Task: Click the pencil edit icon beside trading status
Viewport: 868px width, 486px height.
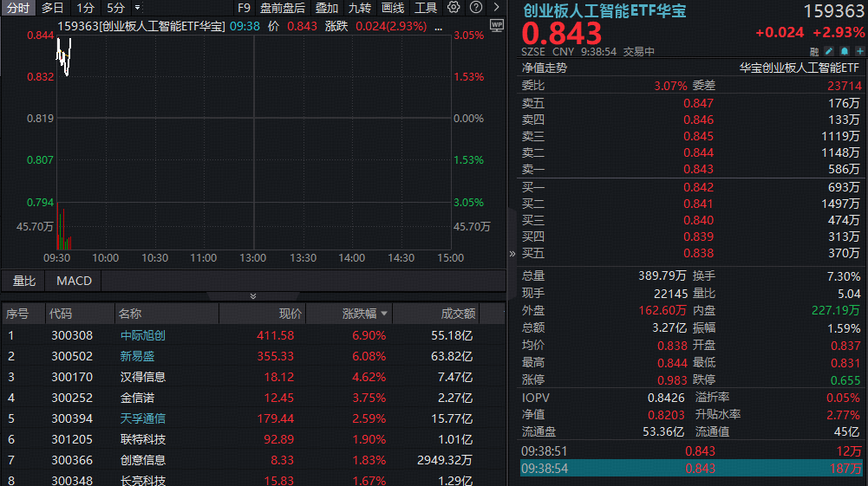Action: 827,52
